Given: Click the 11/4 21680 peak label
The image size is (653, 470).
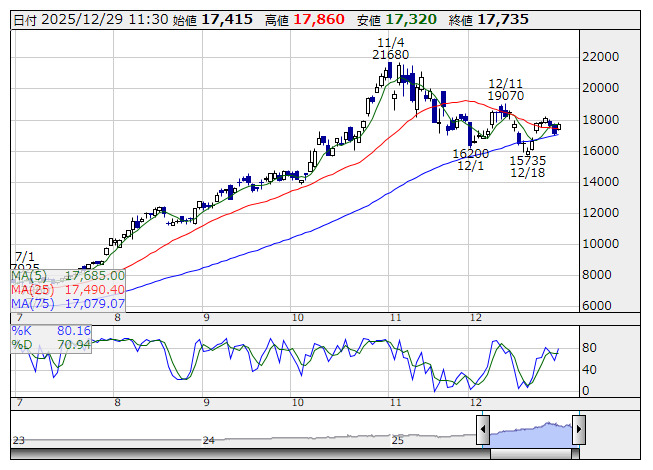Looking at the screenshot, I should pos(391,48).
